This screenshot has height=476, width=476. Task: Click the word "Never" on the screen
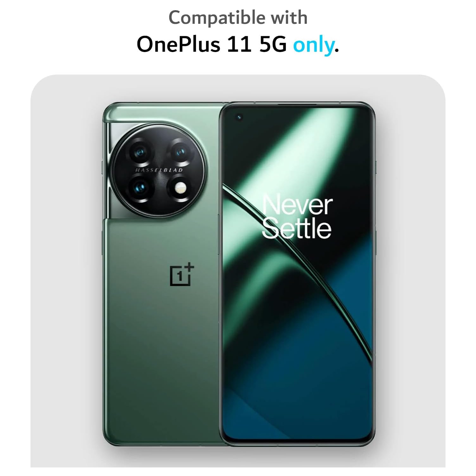point(297,205)
